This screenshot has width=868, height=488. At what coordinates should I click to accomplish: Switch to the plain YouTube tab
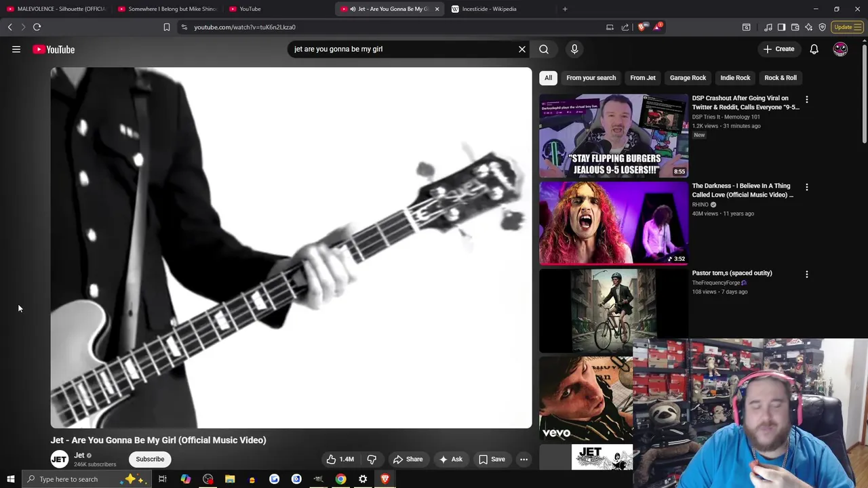tap(278, 9)
